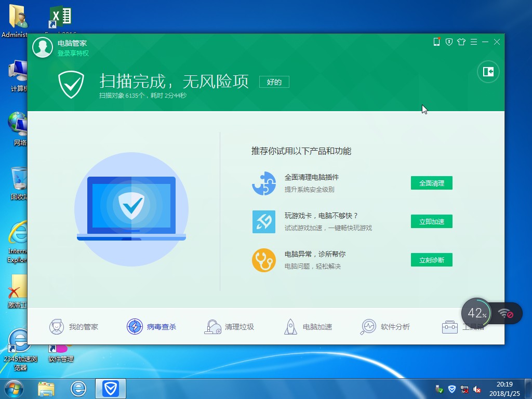Screen dimensions: 532x399
Task: Open the Recycle Bin on desktop
Action: [x=18, y=183]
